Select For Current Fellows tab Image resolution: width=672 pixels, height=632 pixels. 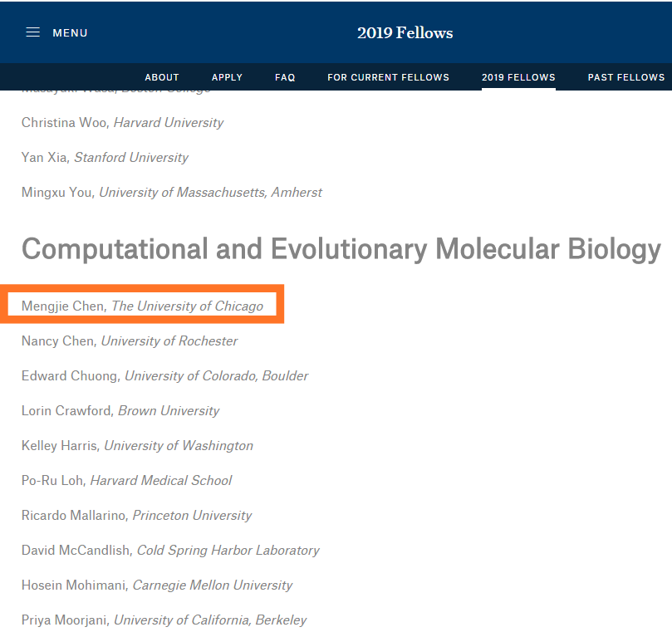pos(388,77)
